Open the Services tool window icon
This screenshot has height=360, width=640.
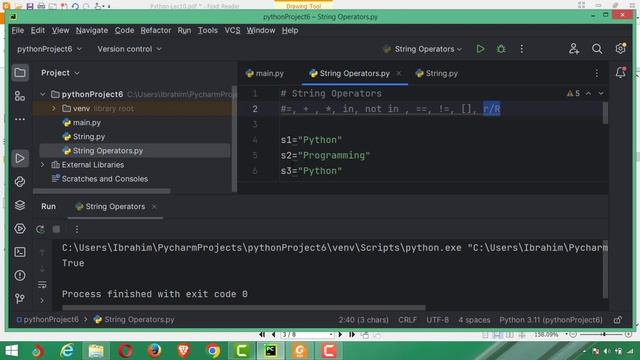(x=20, y=229)
